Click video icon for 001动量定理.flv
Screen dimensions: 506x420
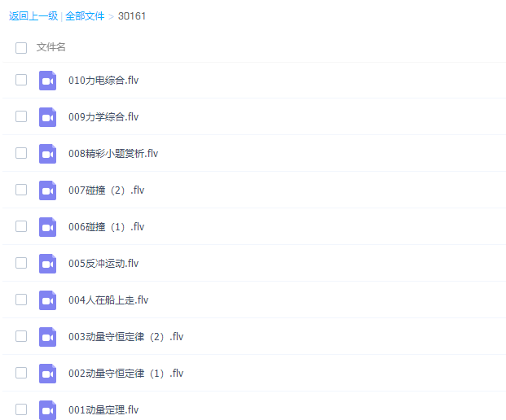[x=47, y=410]
